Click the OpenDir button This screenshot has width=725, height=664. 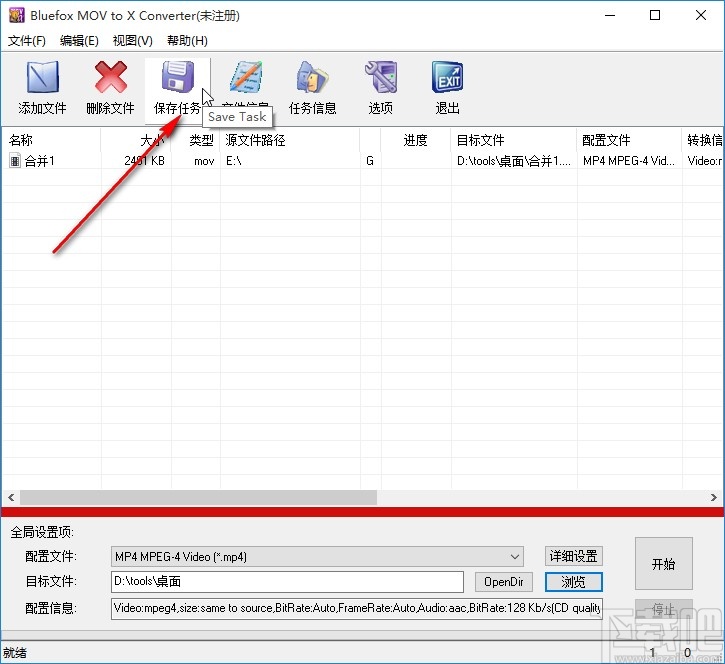click(504, 582)
